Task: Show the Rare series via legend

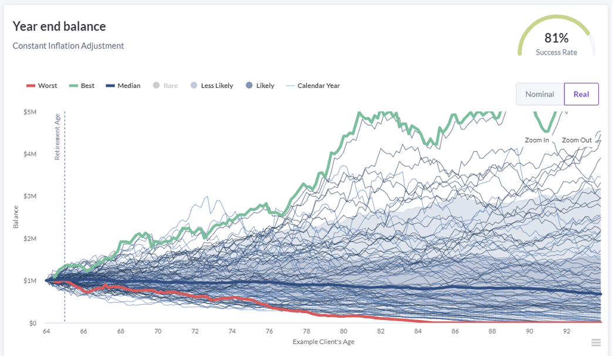Action: [x=165, y=86]
